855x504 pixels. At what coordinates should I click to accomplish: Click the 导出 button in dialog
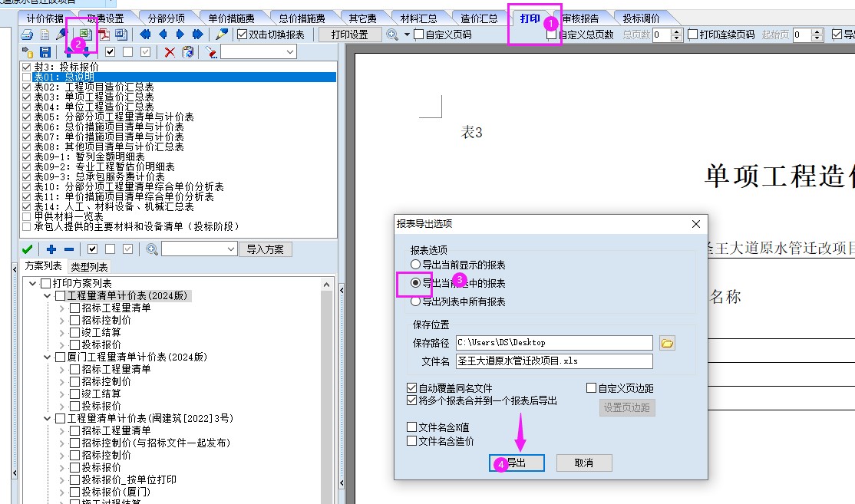(x=517, y=463)
